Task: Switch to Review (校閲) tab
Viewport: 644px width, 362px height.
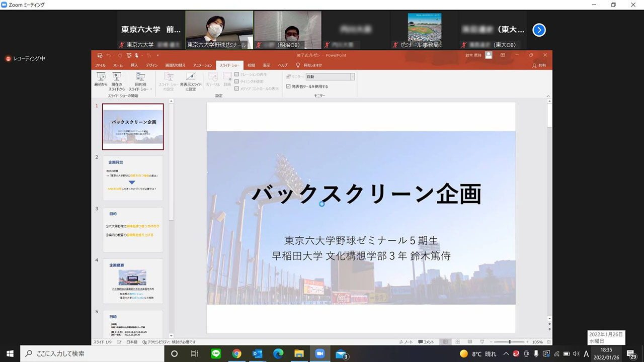Action: pyautogui.click(x=251, y=65)
